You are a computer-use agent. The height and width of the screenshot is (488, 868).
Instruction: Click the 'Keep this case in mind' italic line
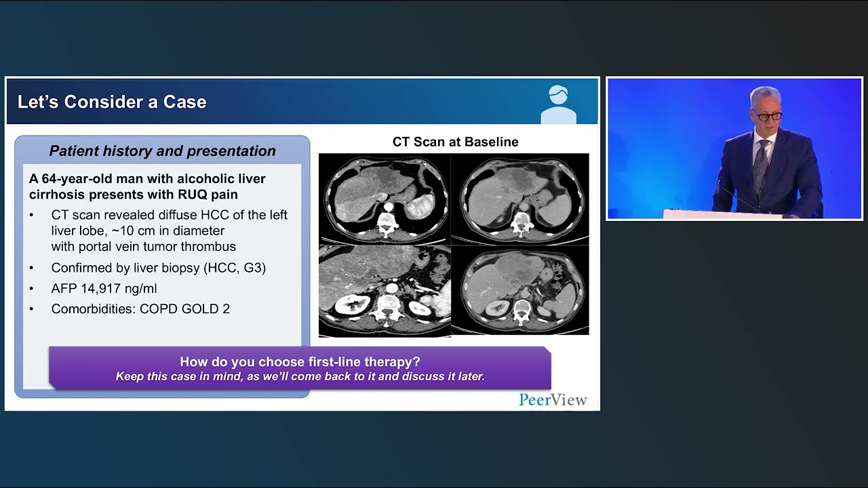click(x=300, y=377)
